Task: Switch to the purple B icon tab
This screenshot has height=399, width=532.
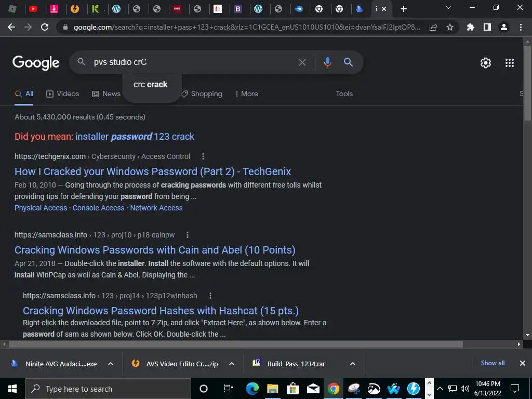Action: [x=238, y=9]
